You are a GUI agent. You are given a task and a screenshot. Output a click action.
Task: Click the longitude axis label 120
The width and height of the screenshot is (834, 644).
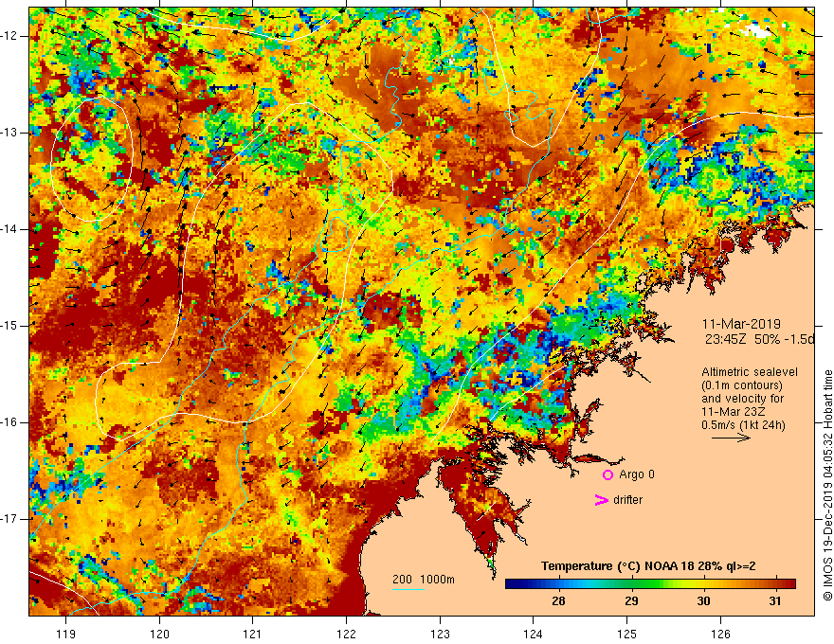pos(159,634)
